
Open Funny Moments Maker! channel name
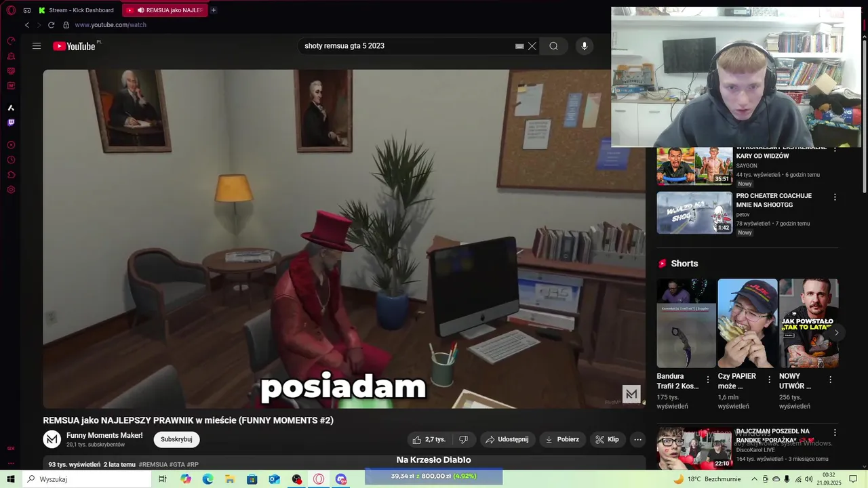pos(104,435)
